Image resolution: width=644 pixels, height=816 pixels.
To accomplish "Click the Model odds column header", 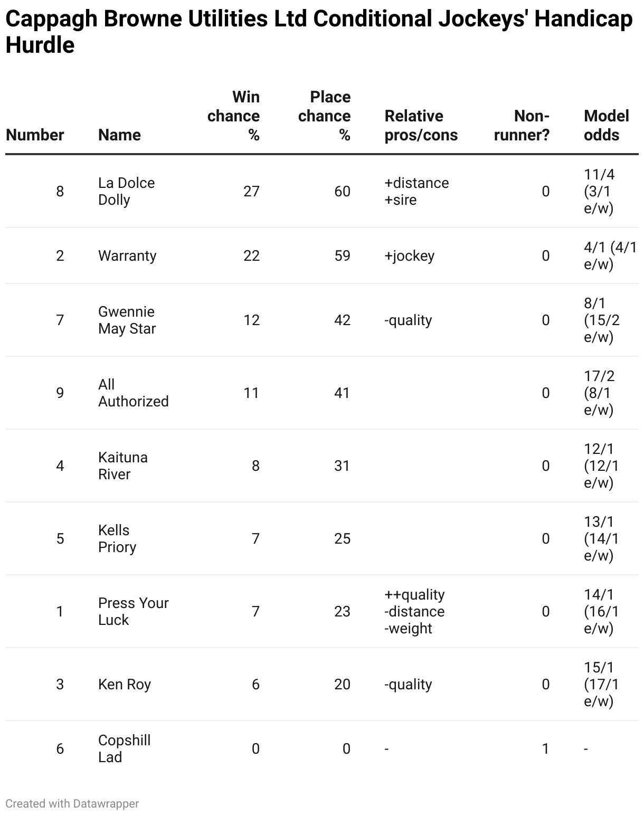I will click(607, 125).
